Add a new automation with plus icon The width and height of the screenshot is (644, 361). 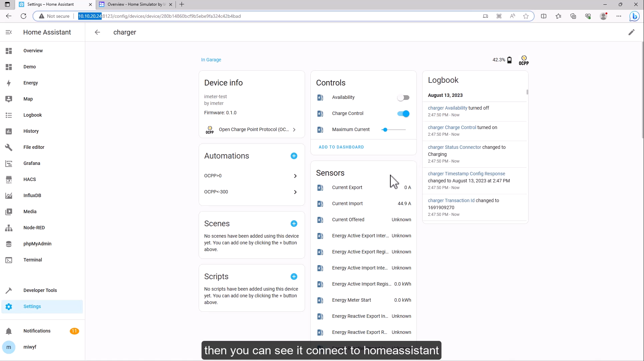click(x=294, y=156)
